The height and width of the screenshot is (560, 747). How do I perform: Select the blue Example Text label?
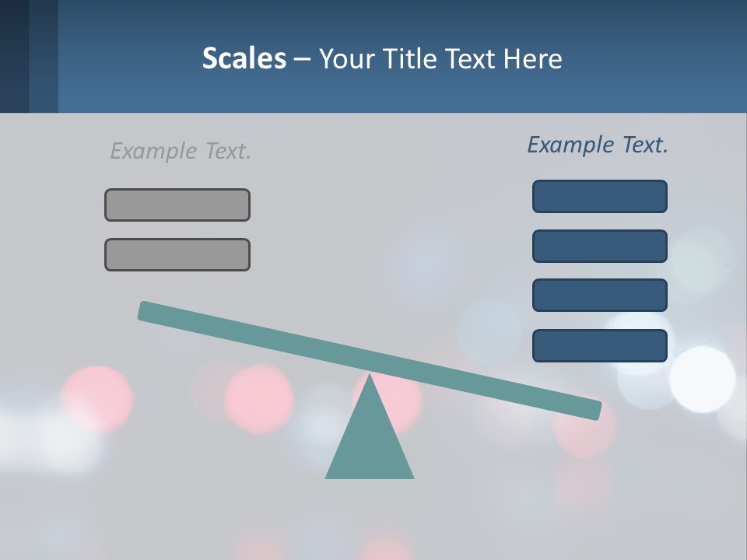[598, 145]
